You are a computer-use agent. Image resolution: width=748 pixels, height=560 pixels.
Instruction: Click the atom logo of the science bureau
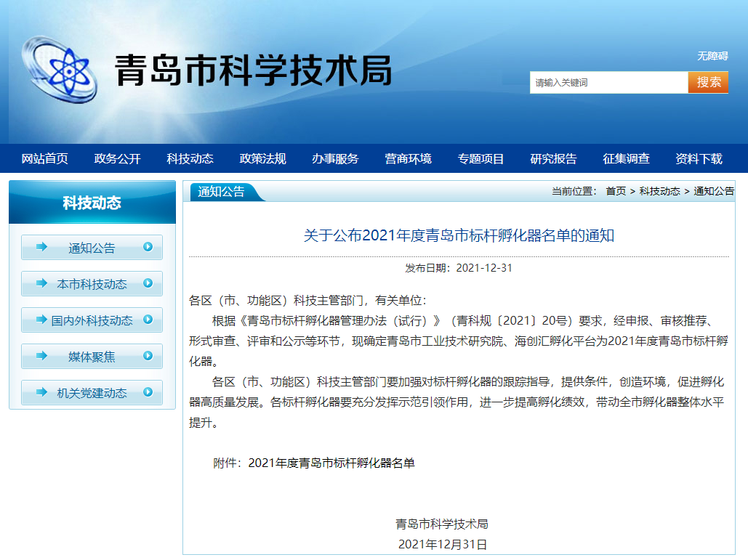click(60, 70)
